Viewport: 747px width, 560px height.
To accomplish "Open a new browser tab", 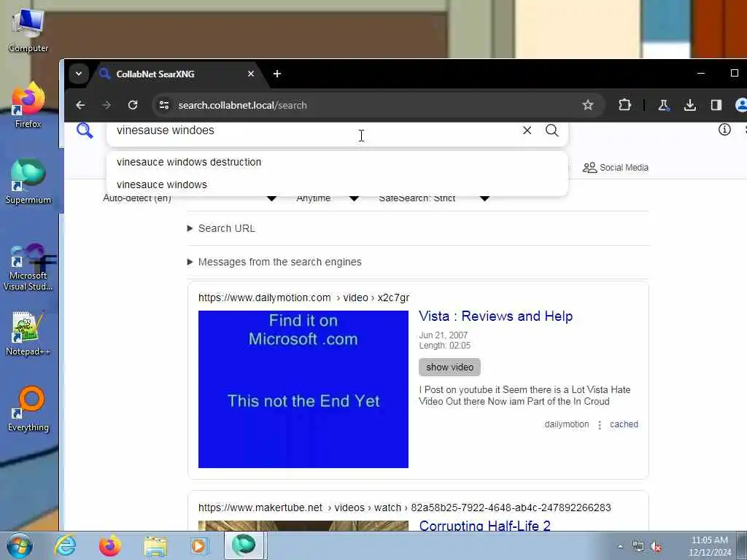I will pyautogui.click(x=277, y=74).
